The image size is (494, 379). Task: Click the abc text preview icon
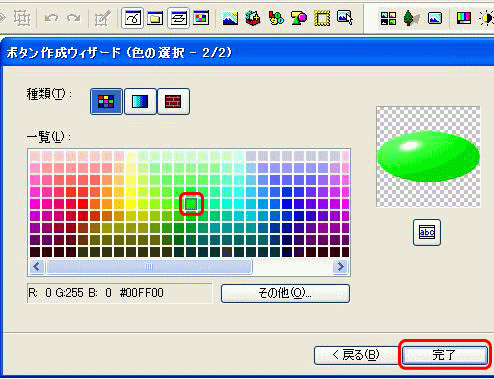427,232
